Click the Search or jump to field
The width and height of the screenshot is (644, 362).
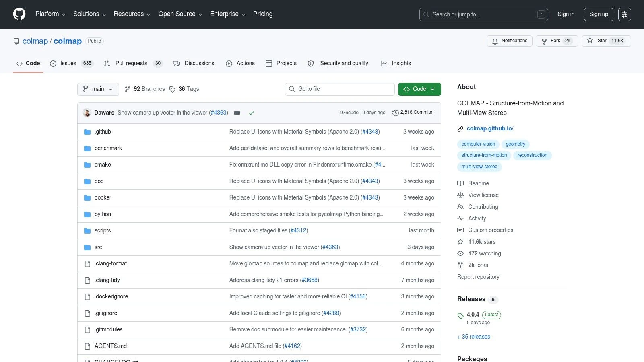pyautogui.click(x=483, y=14)
